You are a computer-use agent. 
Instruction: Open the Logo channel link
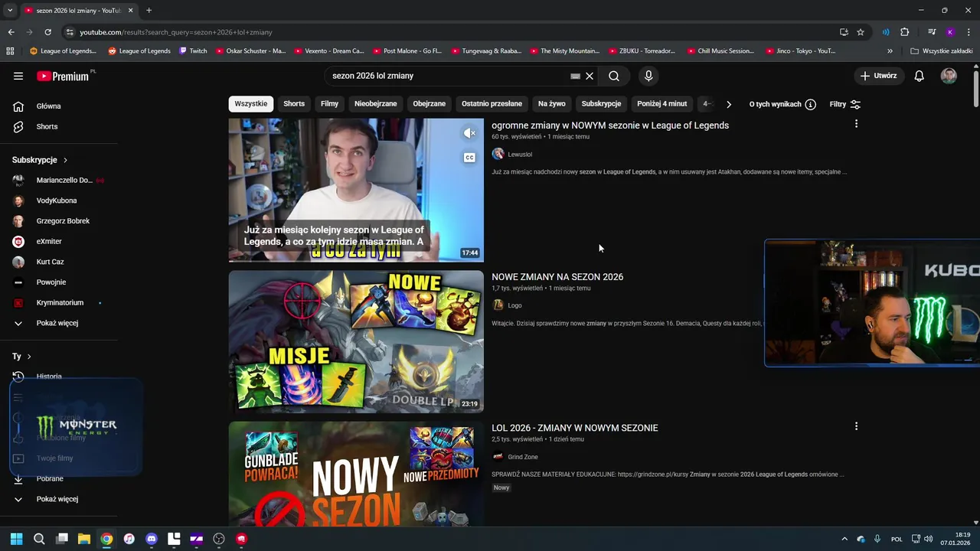(x=514, y=305)
